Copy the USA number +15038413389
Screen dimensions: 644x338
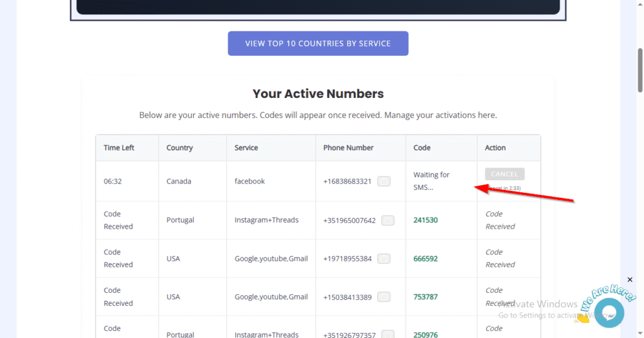tap(384, 297)
